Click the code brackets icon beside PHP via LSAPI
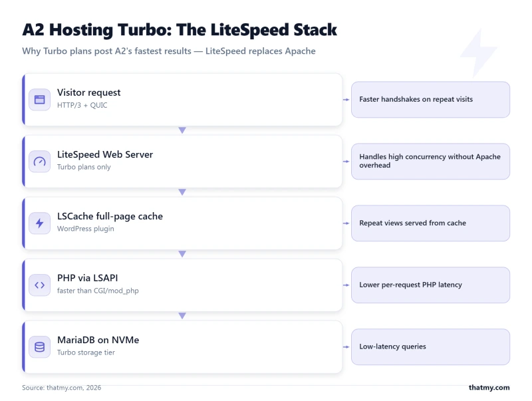The height and width of the screenshot is (401, 532). click(40, 285)
